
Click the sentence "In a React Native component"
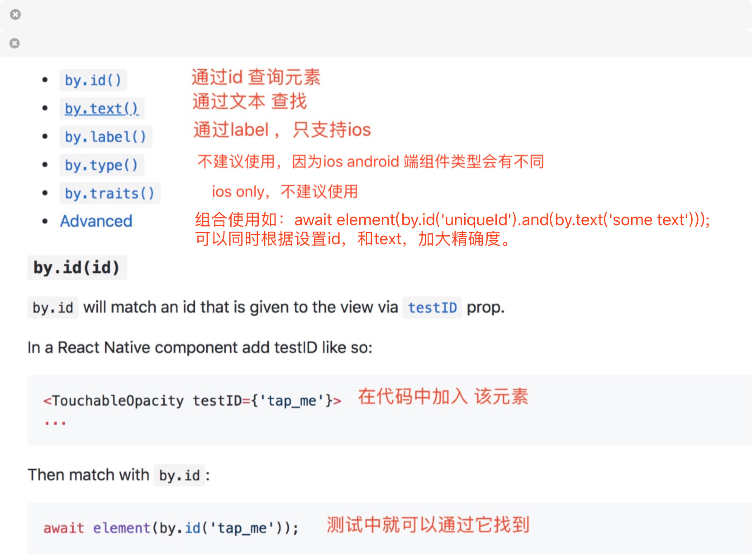pyautogui.click(x=200, y=348)
